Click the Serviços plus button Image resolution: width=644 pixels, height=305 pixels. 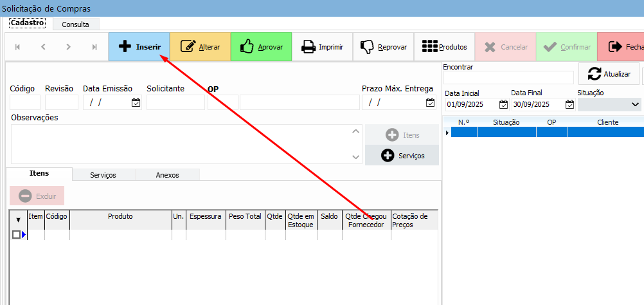tap(402, 155)
